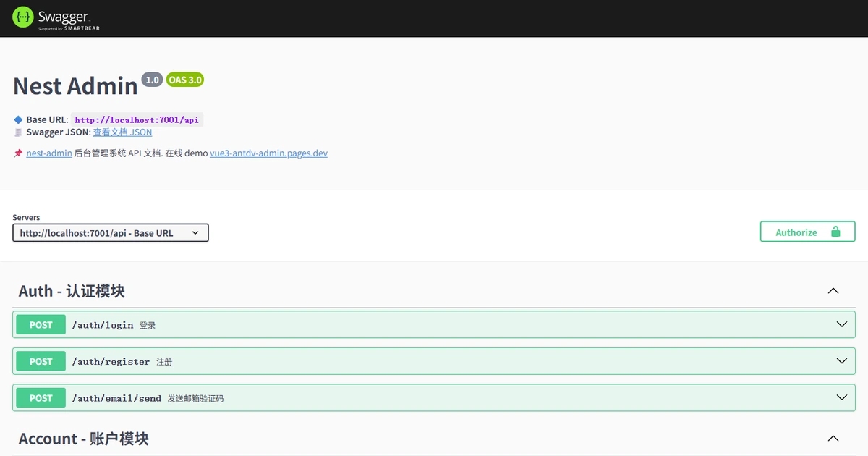The width and height of the screenshot is (868, 456).
Task: Expand the /auth/login endpoint chevron
Action: tap(841, 324)
